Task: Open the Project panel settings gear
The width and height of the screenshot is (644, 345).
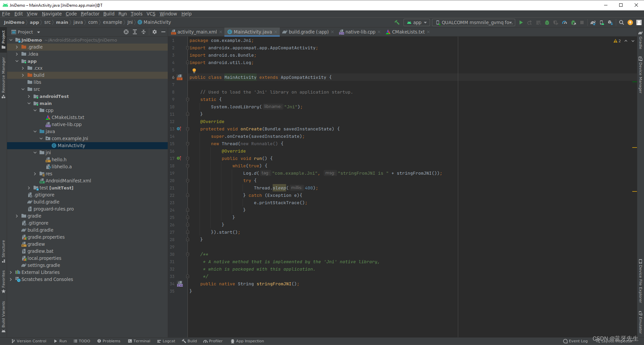Action: point(155,32)
